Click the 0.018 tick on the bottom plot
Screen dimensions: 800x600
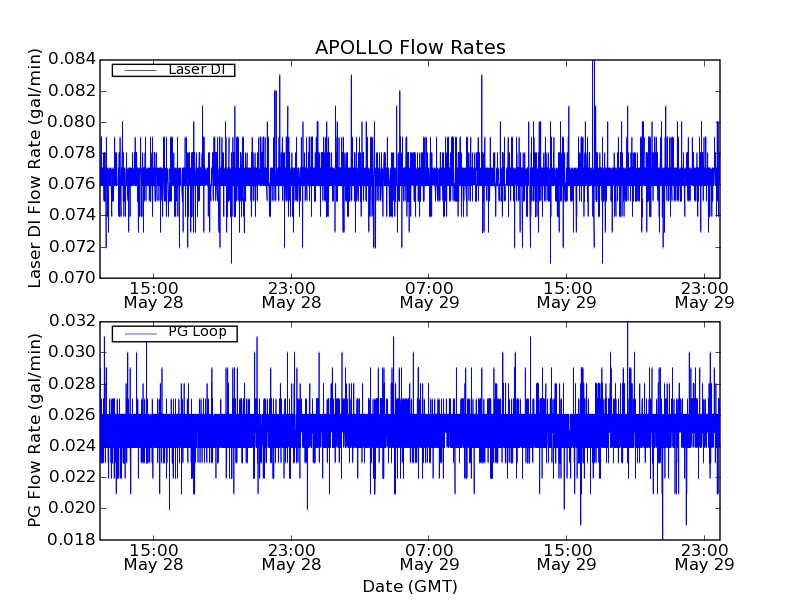coord(70,540)
